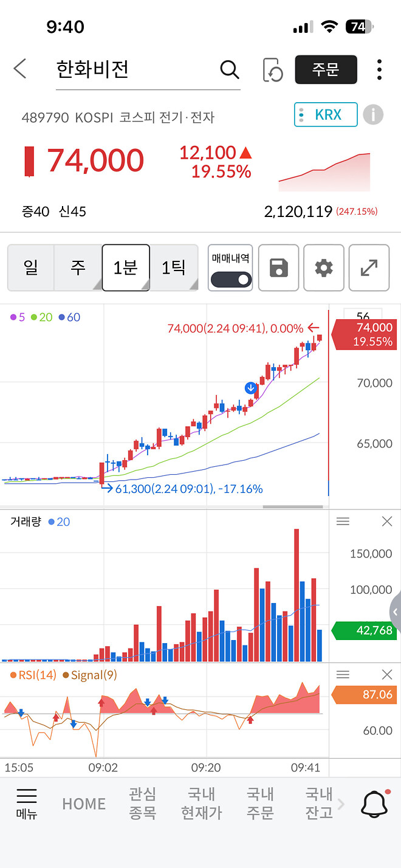This screenshot has height=868, width=401.
Task: Switch to the 1틱 chart tab
Action: (174, 267)
